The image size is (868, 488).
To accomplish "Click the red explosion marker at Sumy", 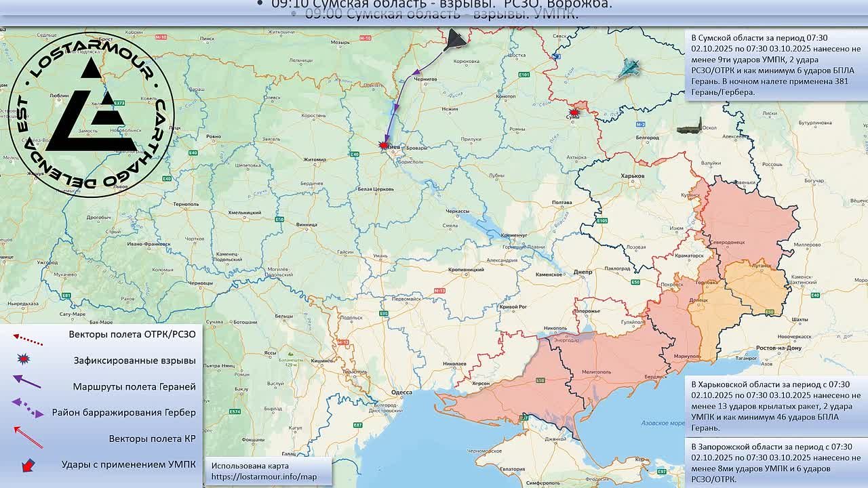I will tap(574, 113).
